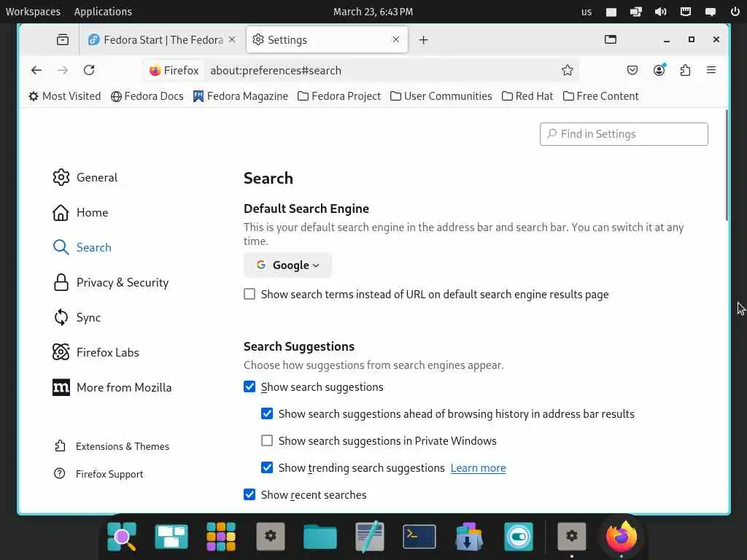Click the Find in Settings search field

(624, 134)
